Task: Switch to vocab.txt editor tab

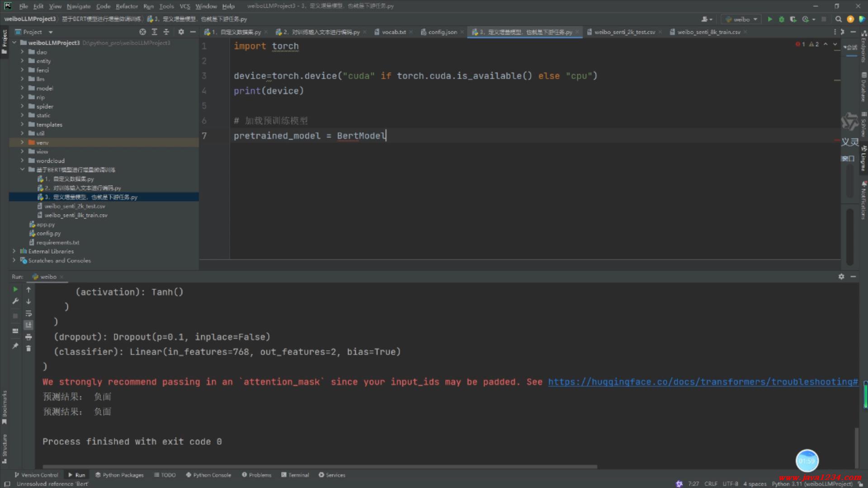Action: 393,32
